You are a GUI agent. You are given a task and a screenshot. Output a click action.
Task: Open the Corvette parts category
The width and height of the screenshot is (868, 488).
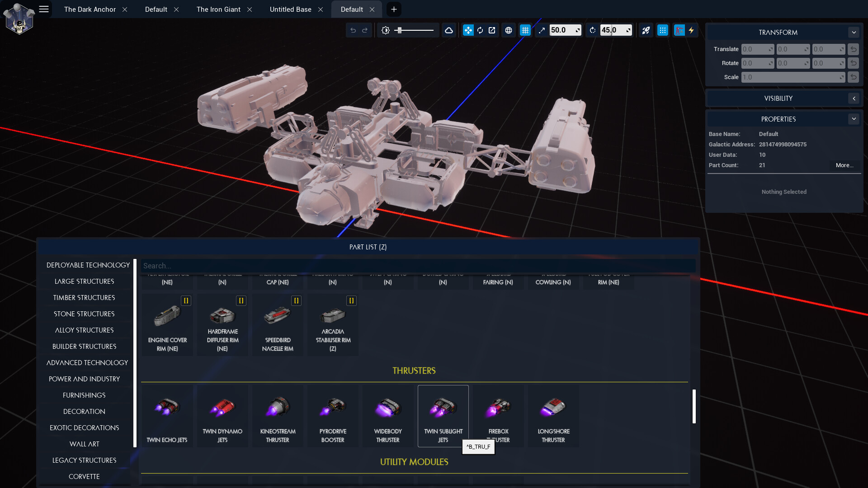tap(84, 476)
